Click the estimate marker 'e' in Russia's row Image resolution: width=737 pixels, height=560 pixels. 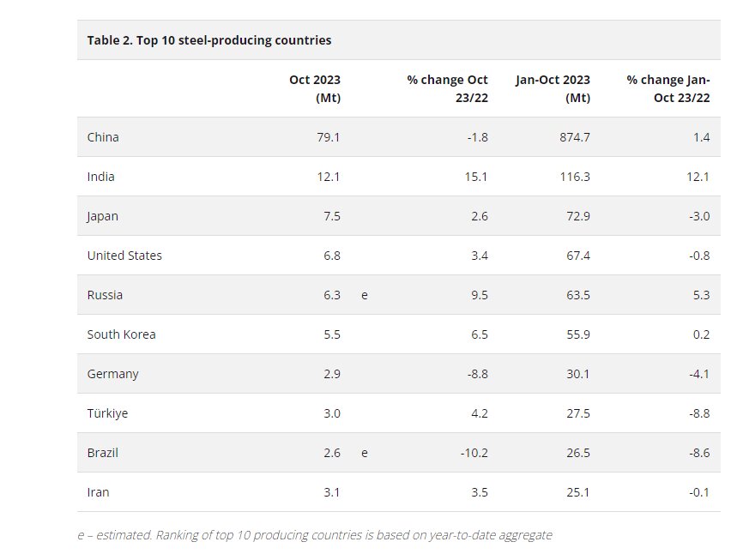tap(365, 295)
